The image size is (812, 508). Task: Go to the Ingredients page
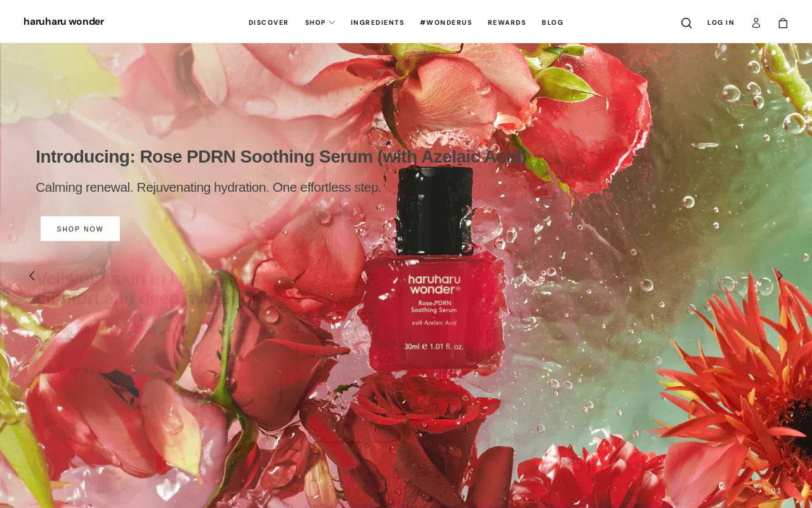click(377, 23)
